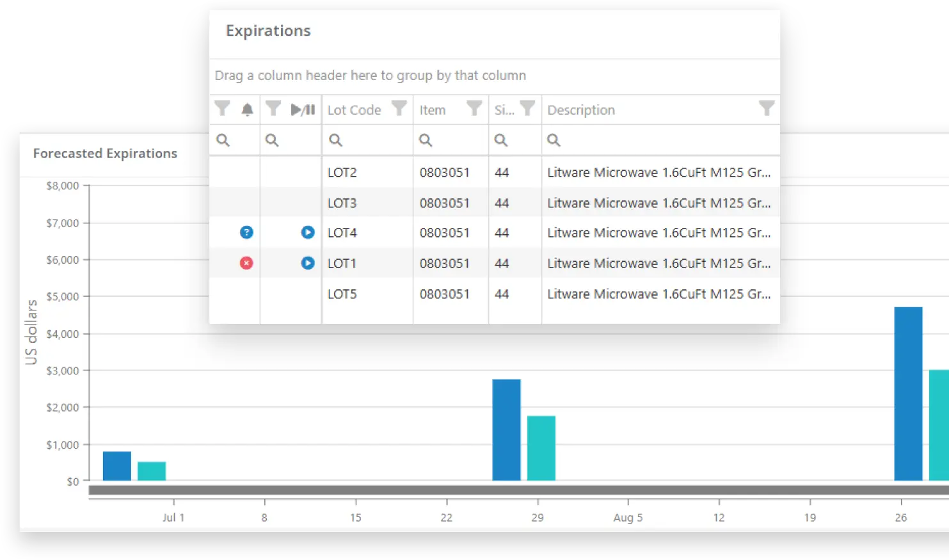Click the blue play icon in LOT1 row

pos(308,263)
